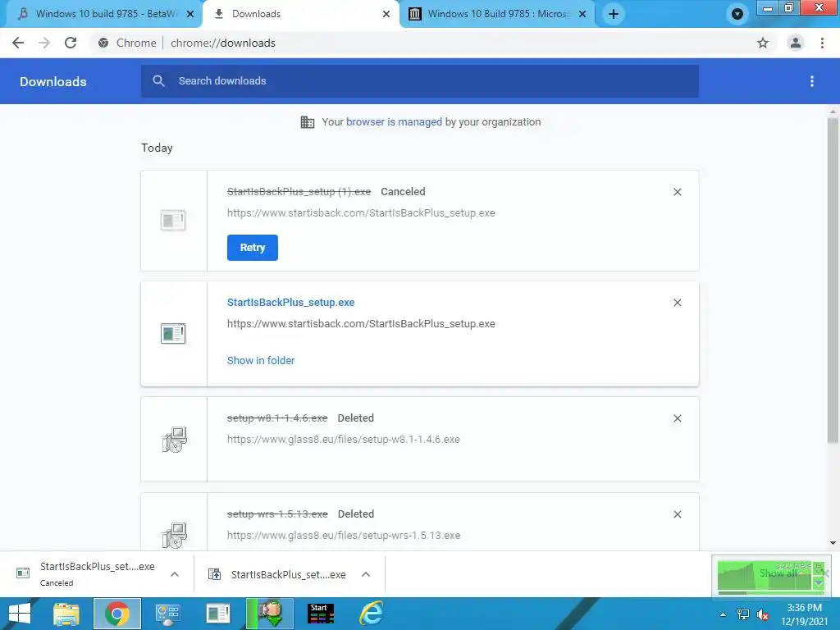Go back using the browser back arrow
840x630 pixels.
[18, 43]
